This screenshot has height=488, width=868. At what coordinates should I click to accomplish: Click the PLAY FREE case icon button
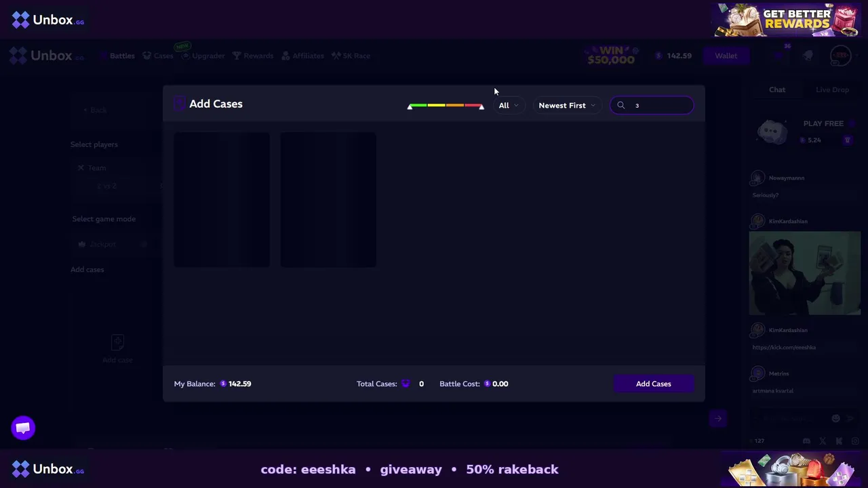coord(847,140)
